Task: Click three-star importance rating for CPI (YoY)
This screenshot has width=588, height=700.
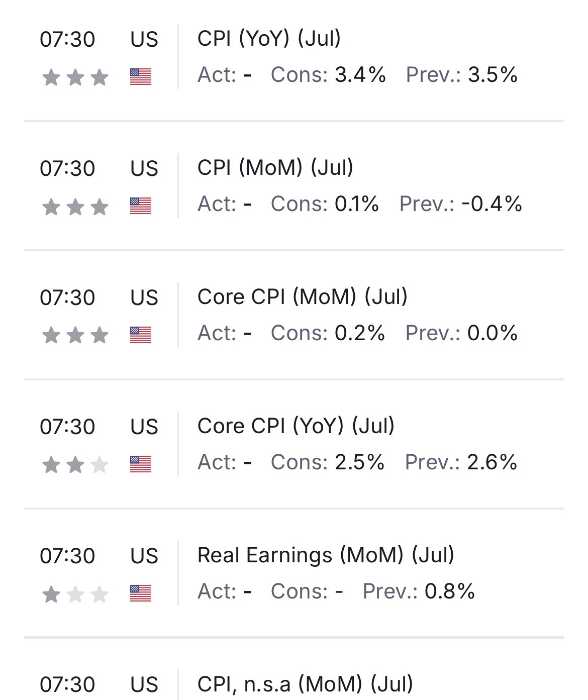Action: [75, 77]
